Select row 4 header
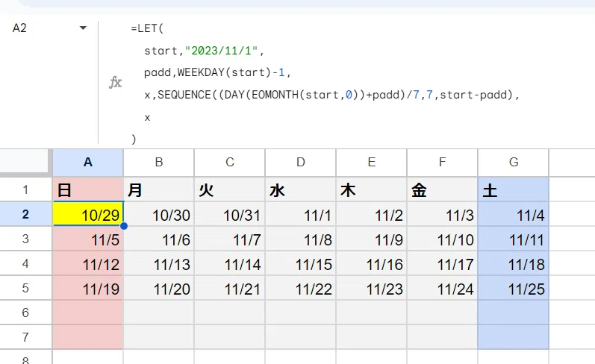 (26, 263)
